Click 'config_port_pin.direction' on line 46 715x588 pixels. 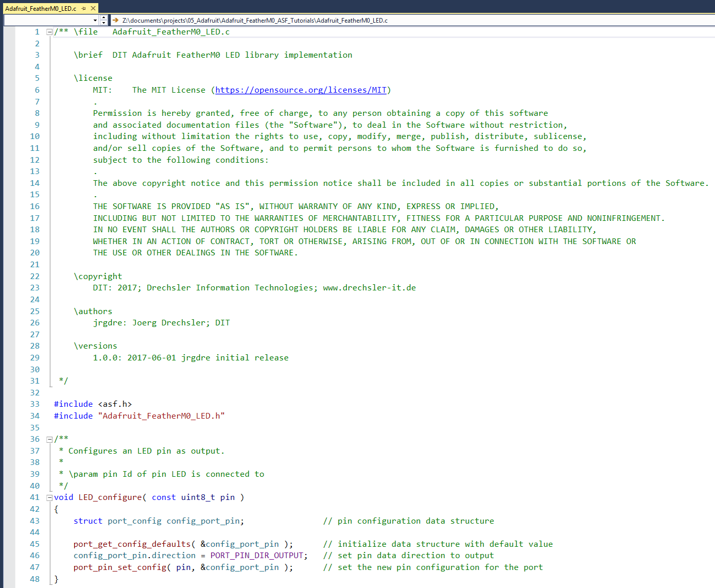[134, 556]
